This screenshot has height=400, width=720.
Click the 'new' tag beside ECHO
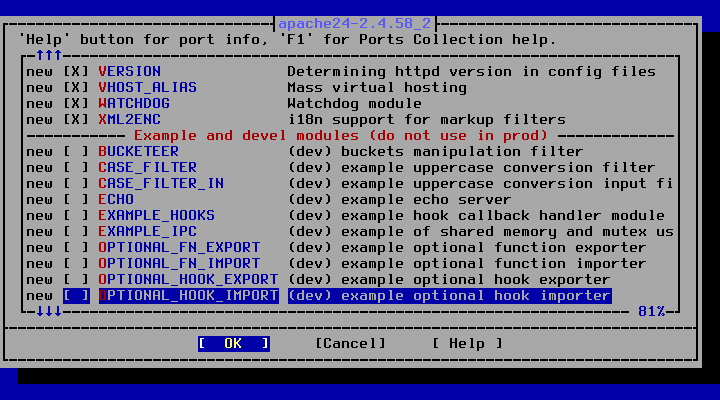39,200
